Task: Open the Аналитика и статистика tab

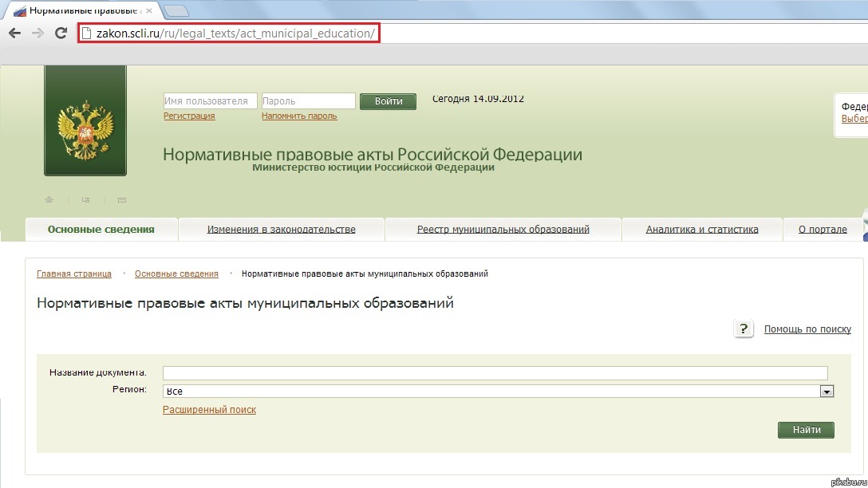Action: pyautogui.click(x=701, y=229)
